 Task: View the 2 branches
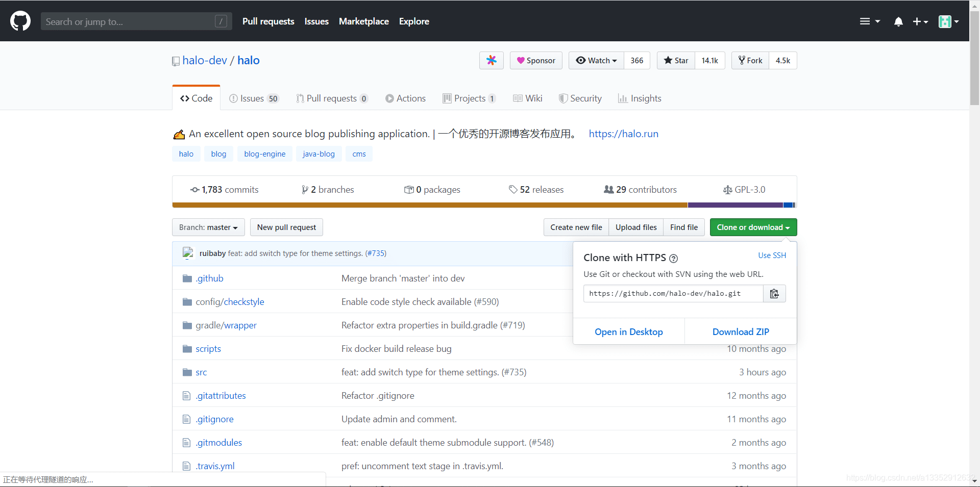[328, 190]
